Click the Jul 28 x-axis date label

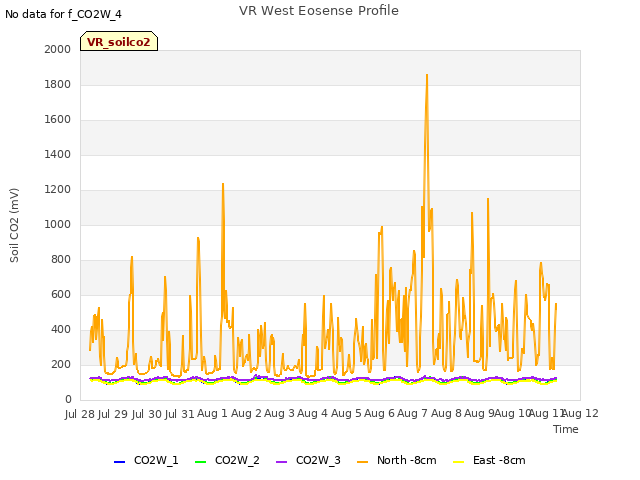[80, 414]
